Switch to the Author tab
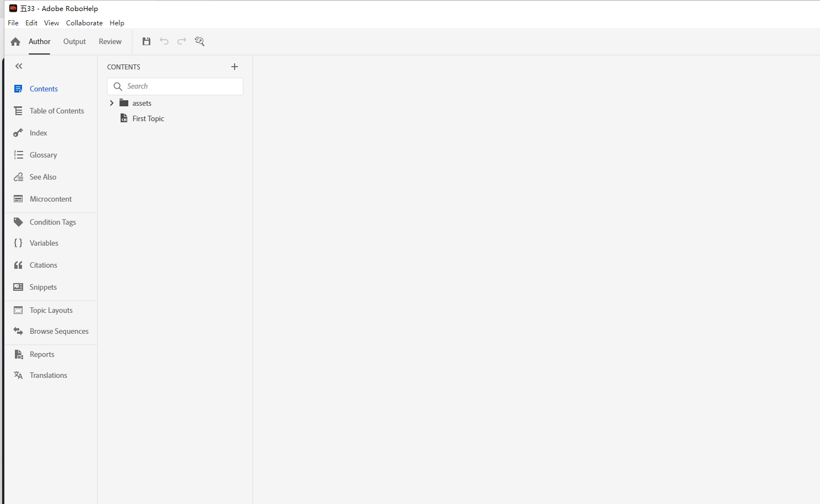Viewport: 820px width, 504px height. [x=40, y=41]
